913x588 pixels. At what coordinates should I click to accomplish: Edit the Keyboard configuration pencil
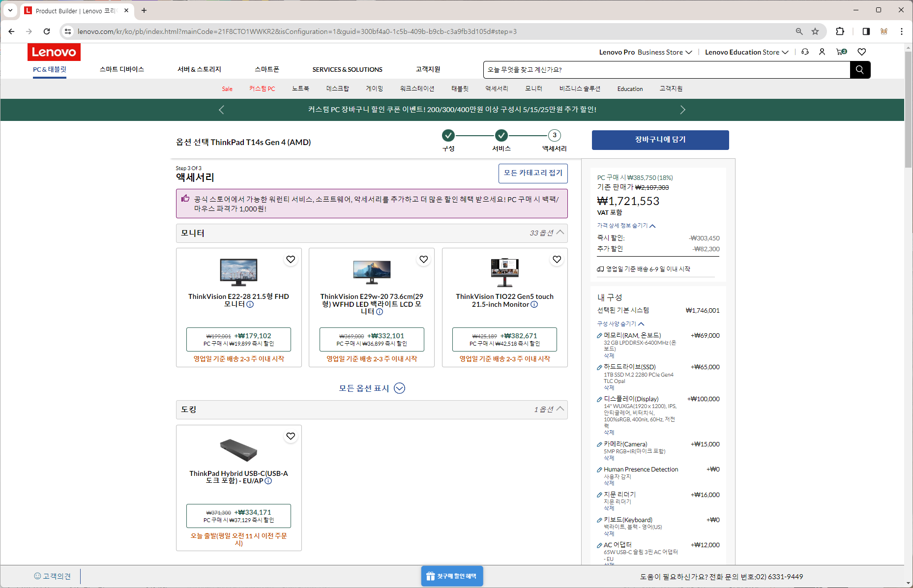pyautogui.click(x=599, y=520)
